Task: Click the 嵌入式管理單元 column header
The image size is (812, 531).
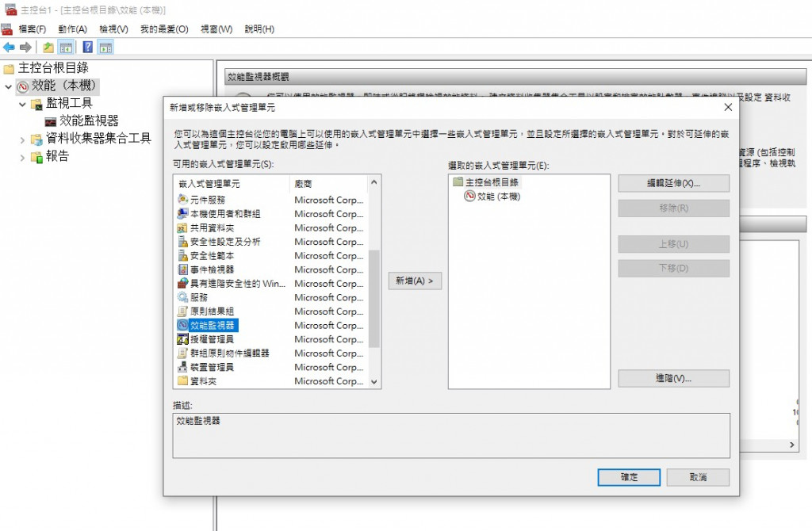Action: point(232,184)
